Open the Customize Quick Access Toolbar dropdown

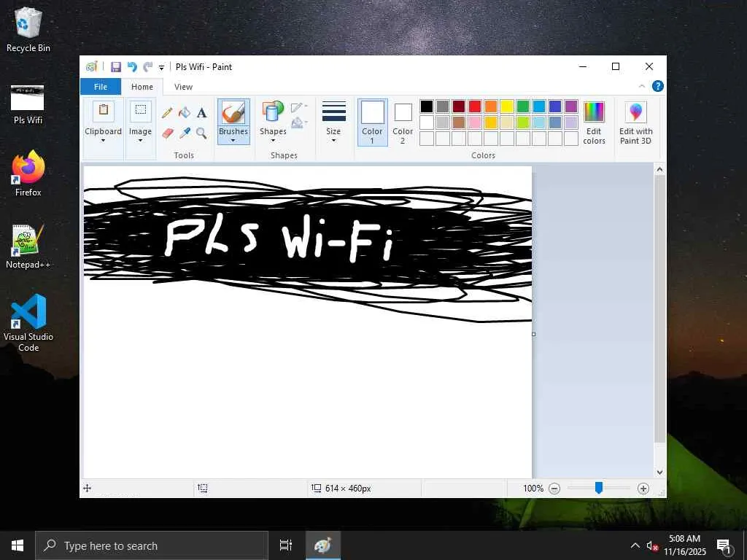[x=161, y=68]
